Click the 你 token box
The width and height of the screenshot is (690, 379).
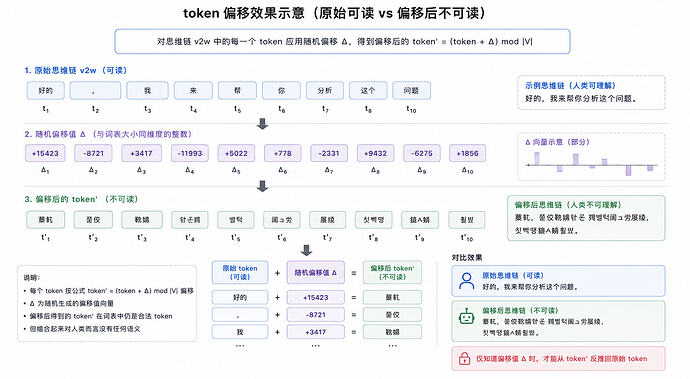point(281,90)
